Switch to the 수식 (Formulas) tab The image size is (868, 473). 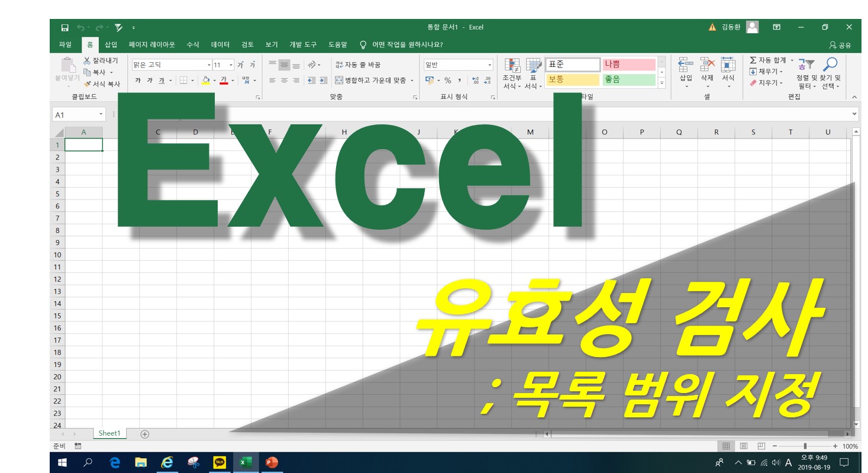point(193,44)
